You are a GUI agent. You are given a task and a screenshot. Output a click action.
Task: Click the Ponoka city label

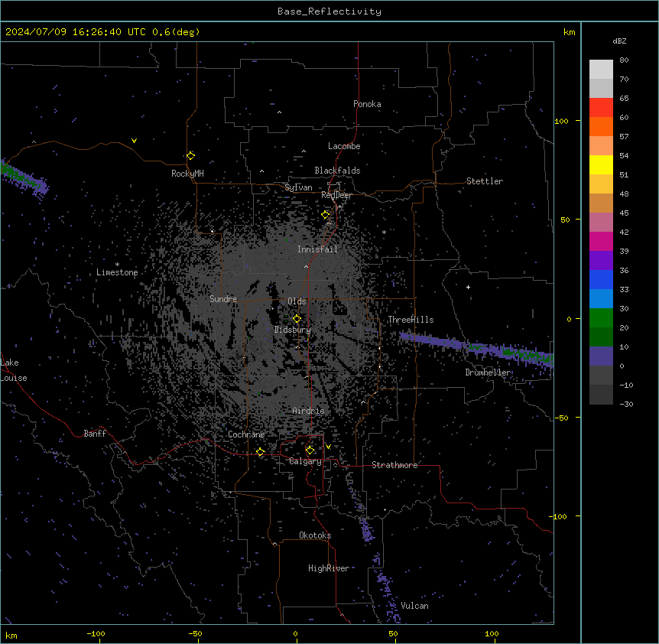pos(367,104)
